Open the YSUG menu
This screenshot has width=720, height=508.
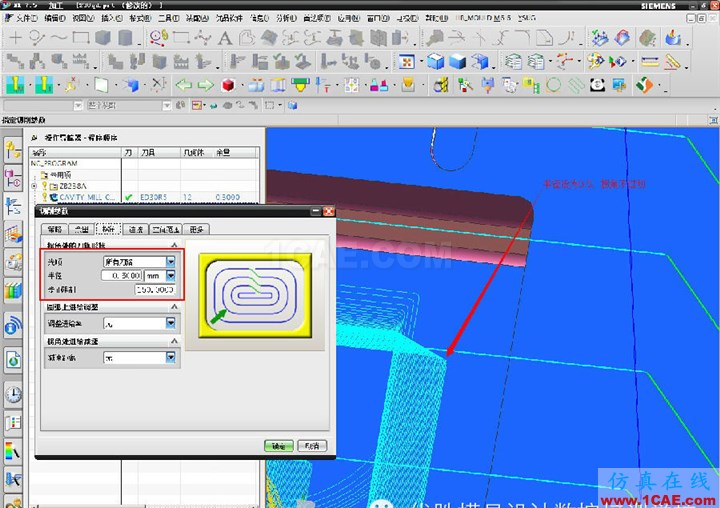click(527, 18)
